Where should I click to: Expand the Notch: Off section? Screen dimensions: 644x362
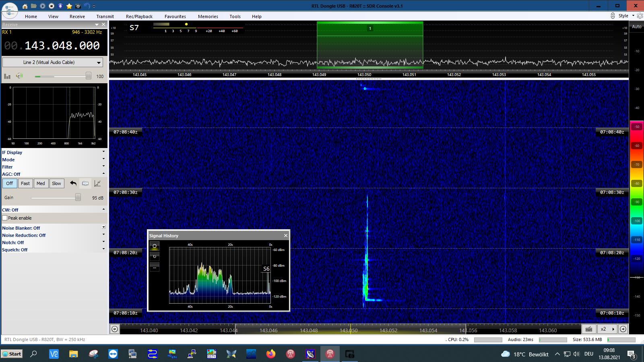click(x=54, y=243)
